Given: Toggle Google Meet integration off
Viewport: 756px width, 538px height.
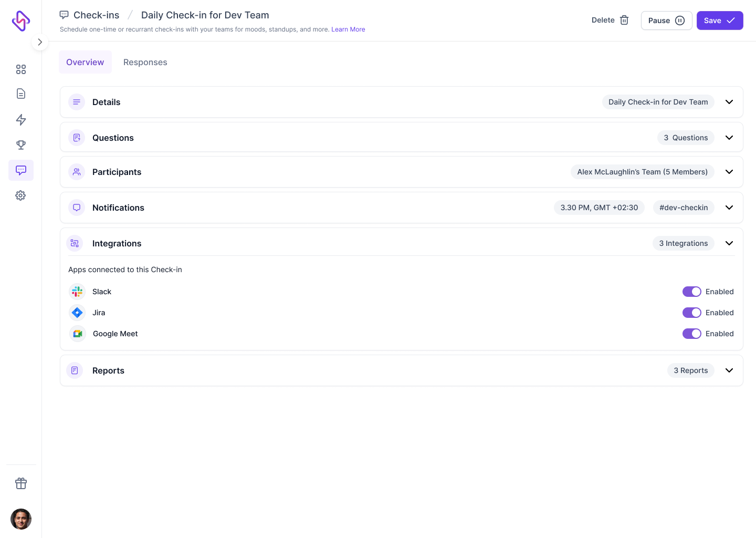Looking at the screenshot, I should click(x=691, y=334).
